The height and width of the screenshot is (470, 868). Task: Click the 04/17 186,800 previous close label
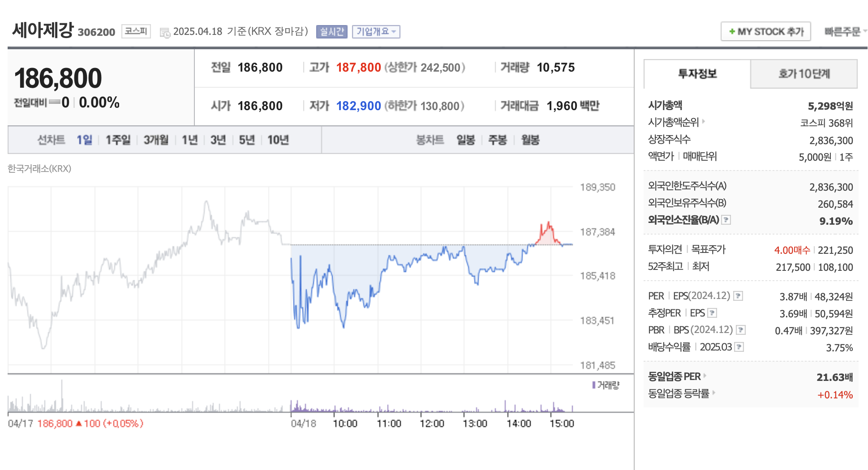[76, 423]
